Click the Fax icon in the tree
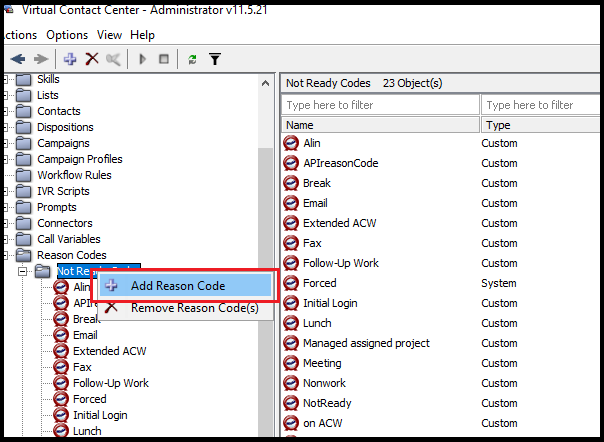Image resolution: width=604 pixels, height=442 pixels. point(61,367)
